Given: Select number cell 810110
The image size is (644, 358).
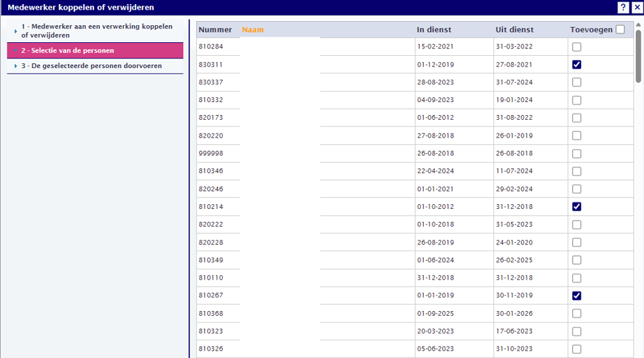Looking at the screenshot, I should click(211, 278).
